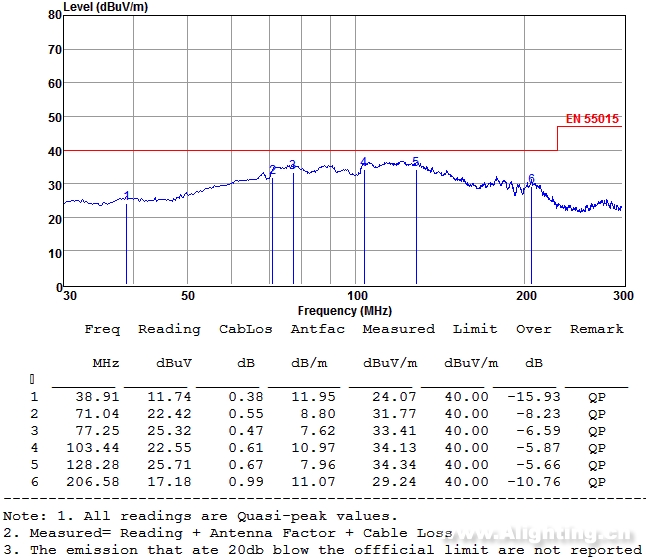Click over-limit value -5.87
Image resolution: width=646 pixels, height=558 pixels.
pos(538,448)
